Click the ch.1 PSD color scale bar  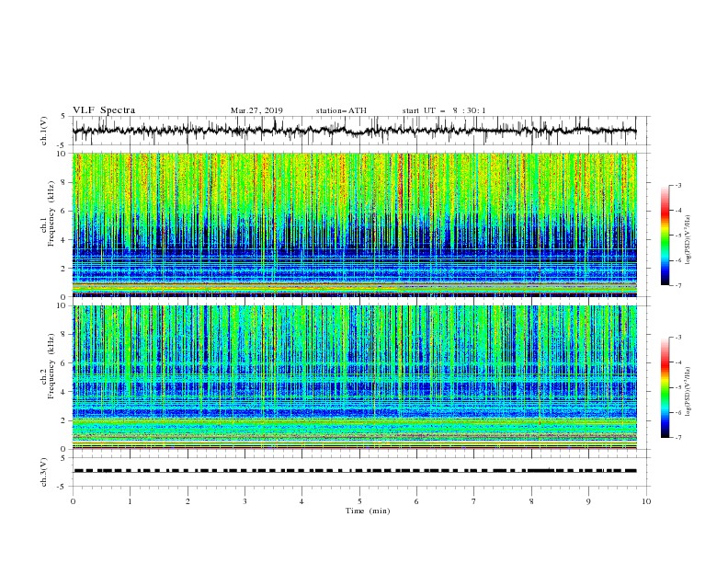click(x=665, y=236)
